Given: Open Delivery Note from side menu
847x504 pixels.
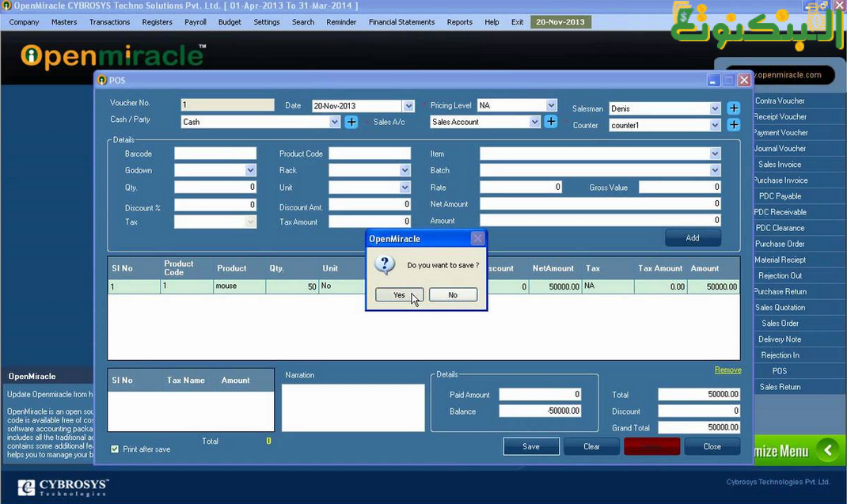Looking at the screenshot, I should (780, 339).
